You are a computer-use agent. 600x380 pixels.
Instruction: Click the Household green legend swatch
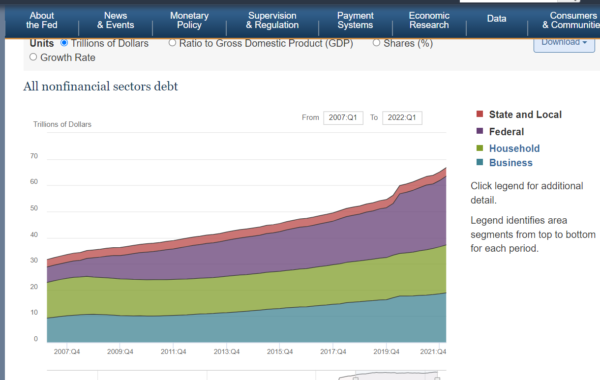coord(479,148)
